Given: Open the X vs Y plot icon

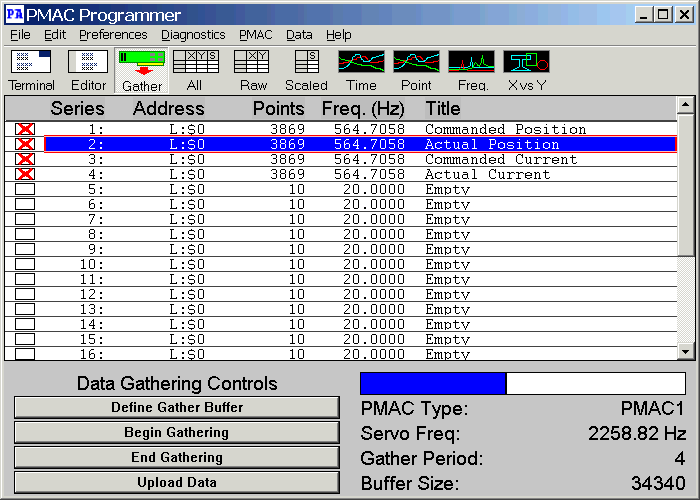Looking at the screenshot, I should click(x=526, y=69).
